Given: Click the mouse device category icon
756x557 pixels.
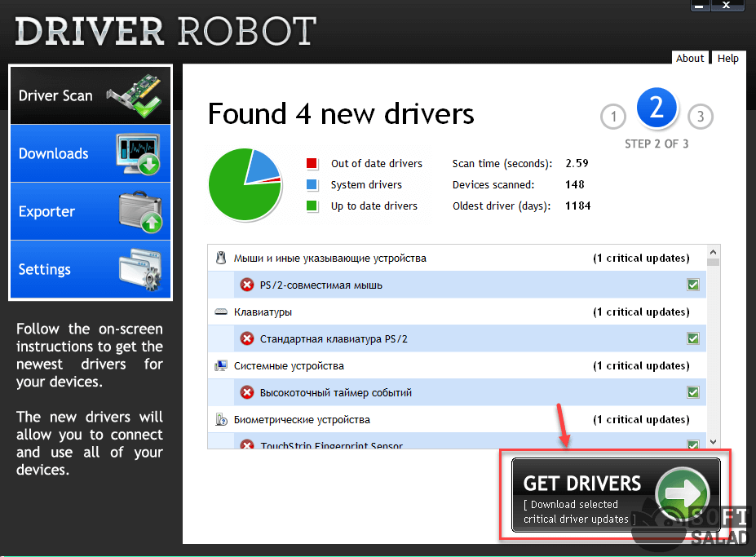Looking at the screenshot, I should (x=220, y=258).
